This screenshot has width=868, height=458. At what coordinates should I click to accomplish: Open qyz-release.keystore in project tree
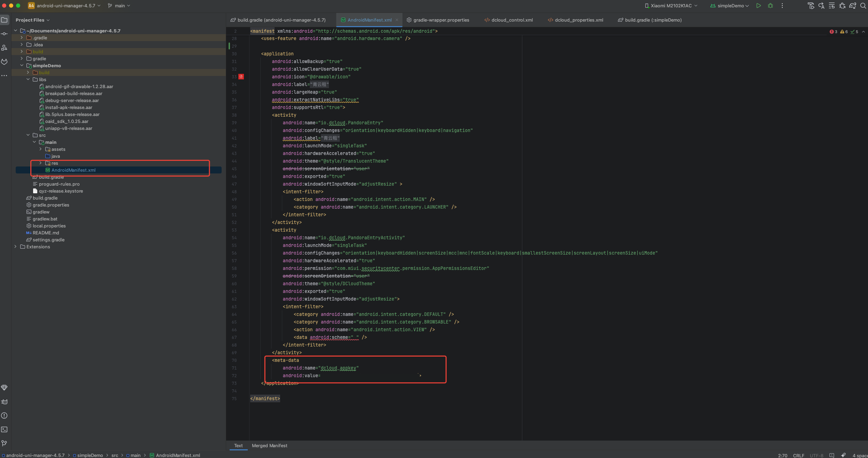tap(61, 191)
